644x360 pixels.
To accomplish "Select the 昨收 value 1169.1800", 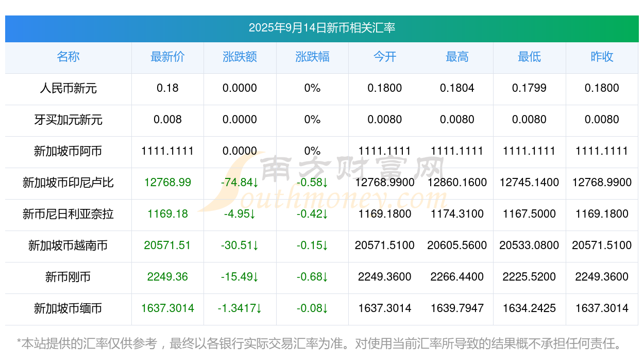I will [602, 214].
